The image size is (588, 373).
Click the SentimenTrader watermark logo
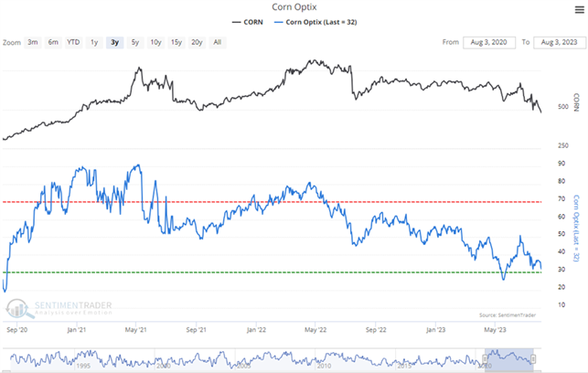tap(55, 306)
